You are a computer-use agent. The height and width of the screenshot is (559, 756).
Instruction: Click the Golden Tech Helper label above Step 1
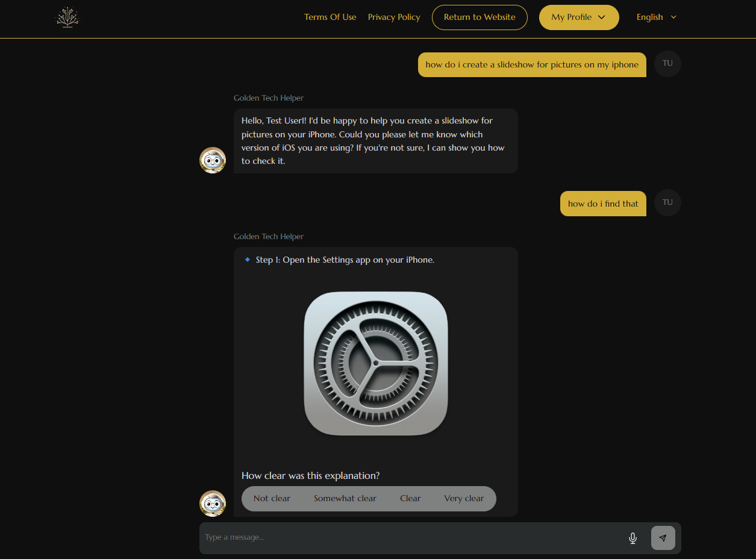coord(269,236)
